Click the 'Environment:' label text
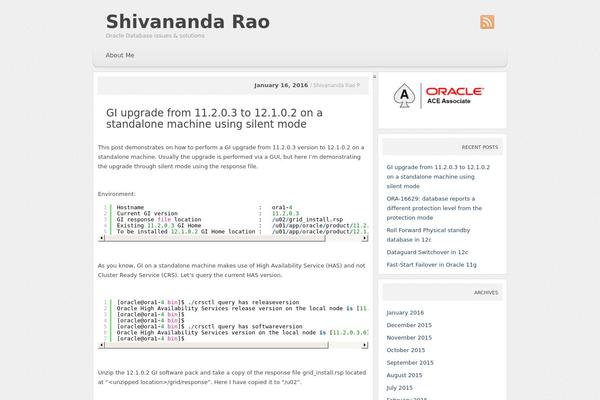The image size is (600, 400). (x=116, y=194)
